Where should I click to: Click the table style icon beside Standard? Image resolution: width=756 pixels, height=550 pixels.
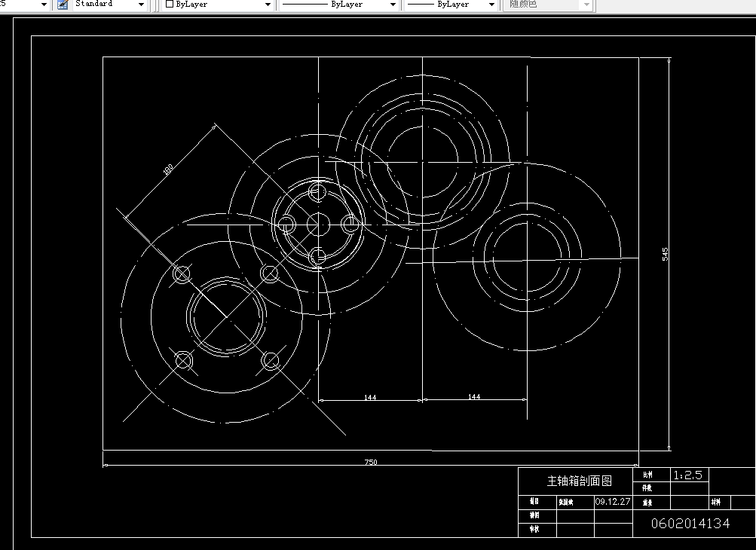pyautogui.click(x=63, y=5)
